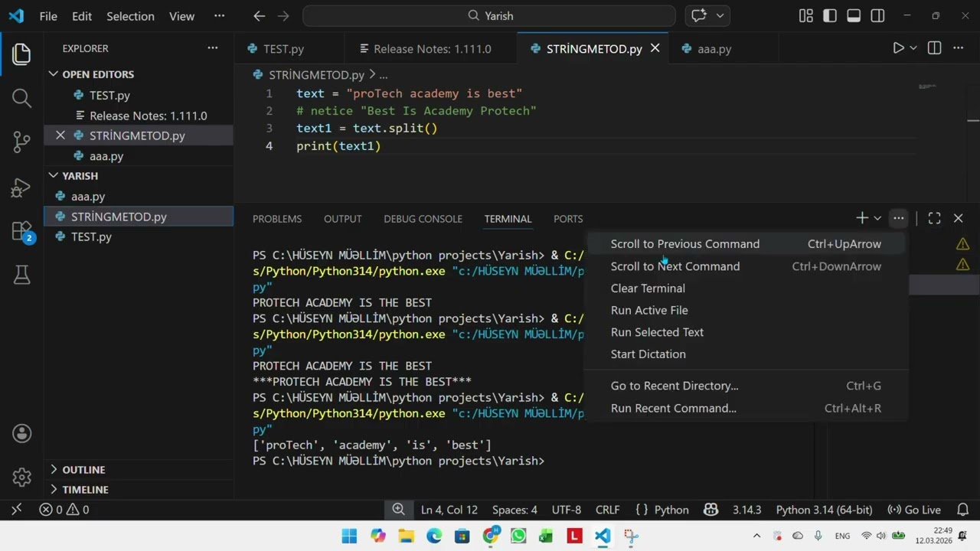Image resolution: width=980 pixels, height=551 pixels.
Task: Open Customize Layout icon
Action: pos(805,16)
